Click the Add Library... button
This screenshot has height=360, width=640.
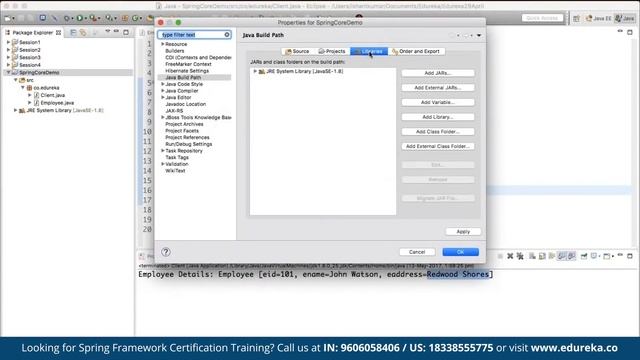pos(438,117)
